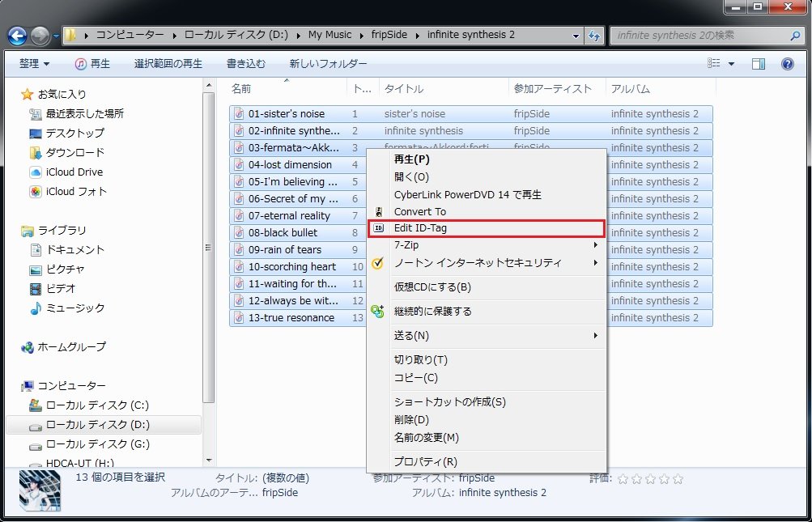Select プロパティ(R) in context menu
This screenshot has height=522, width=812.
[x=425, y=462]
